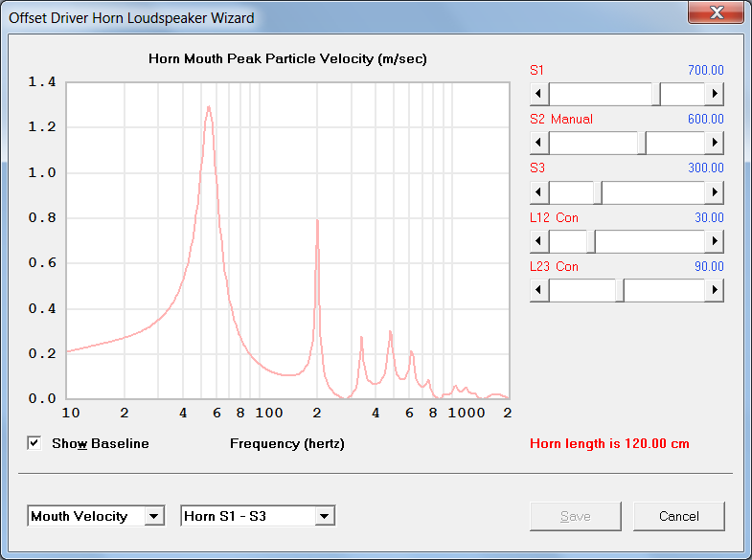This screenshot has width=752, height=560.
Task: Click the S2 slider left arrow
Action: 539,143
